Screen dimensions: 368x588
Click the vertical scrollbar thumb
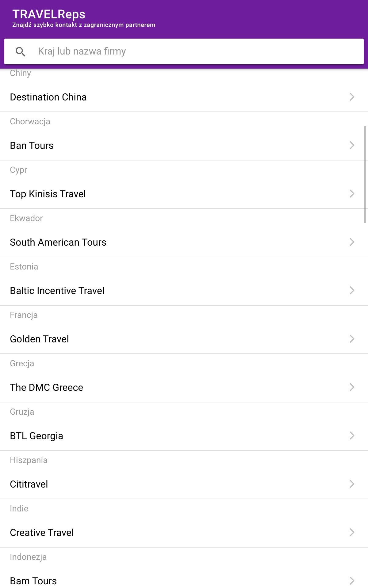(x=365, y=174)
